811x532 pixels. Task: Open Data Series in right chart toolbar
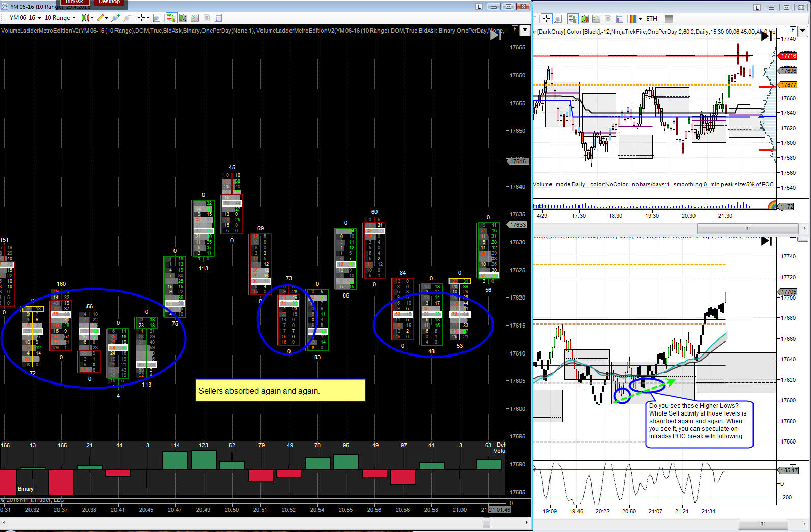tap(584, 19)
